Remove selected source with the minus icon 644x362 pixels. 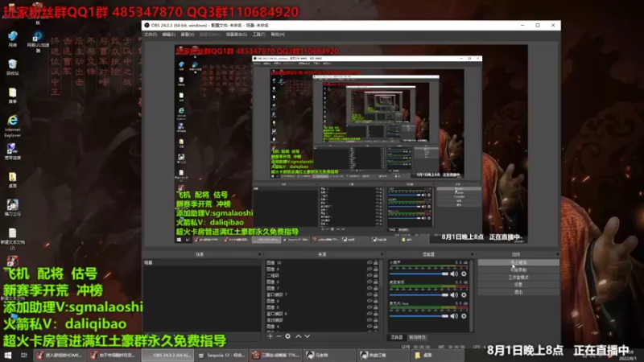click(x=279, y=336)
